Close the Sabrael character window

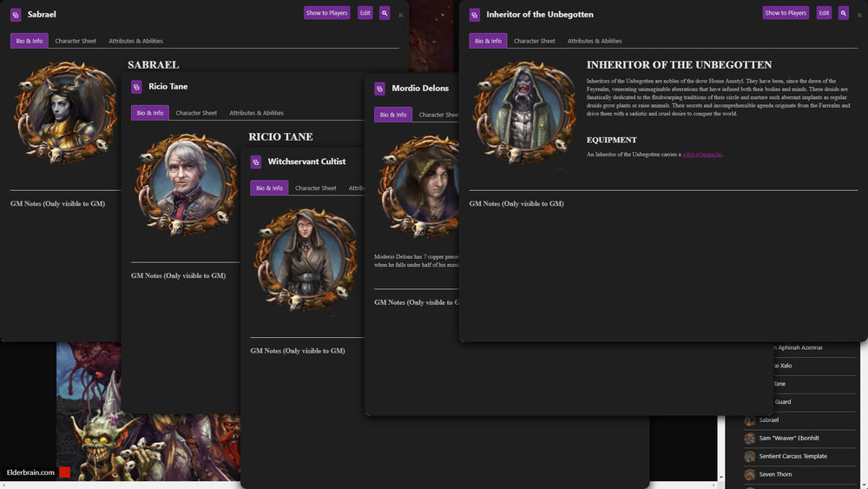(x=400, y=15)
